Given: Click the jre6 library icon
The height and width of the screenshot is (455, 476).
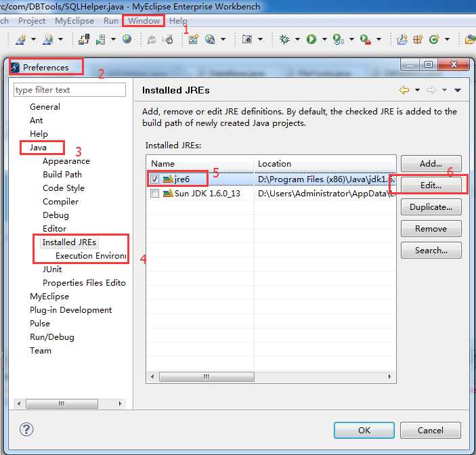Looking at the screenshot, I should (x=168, y=179).
